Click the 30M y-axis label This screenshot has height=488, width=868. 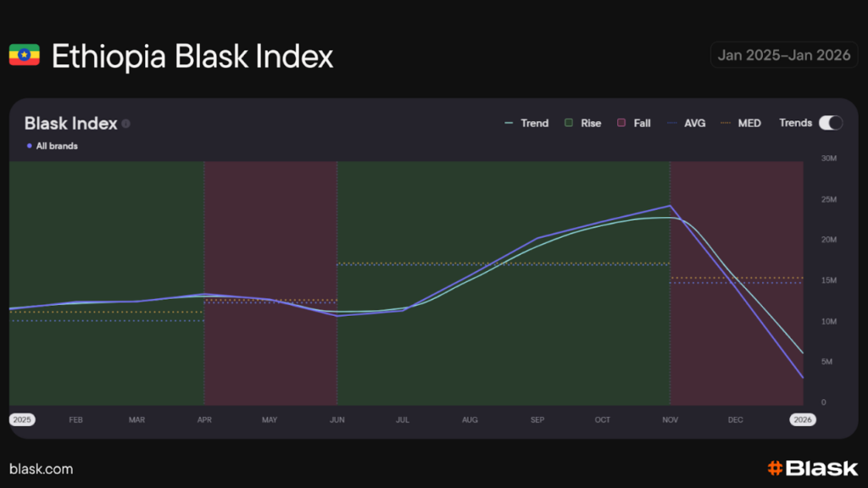click(830, 158)
